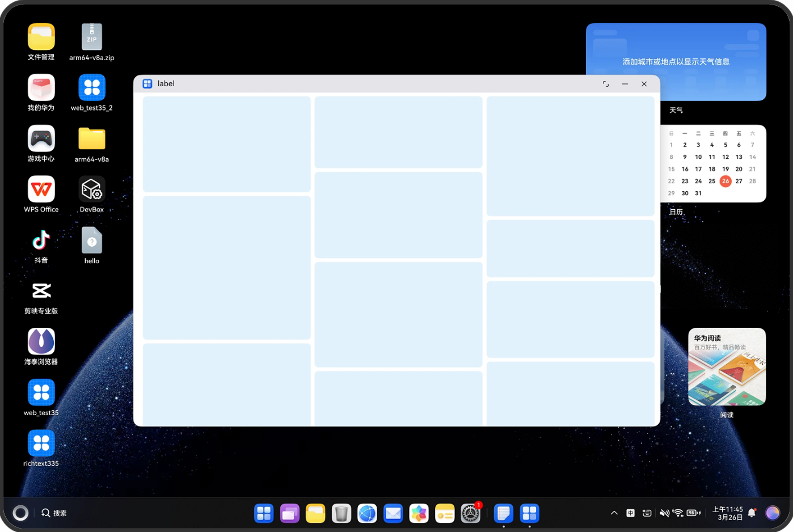Check the battery status tray icon

693,513
